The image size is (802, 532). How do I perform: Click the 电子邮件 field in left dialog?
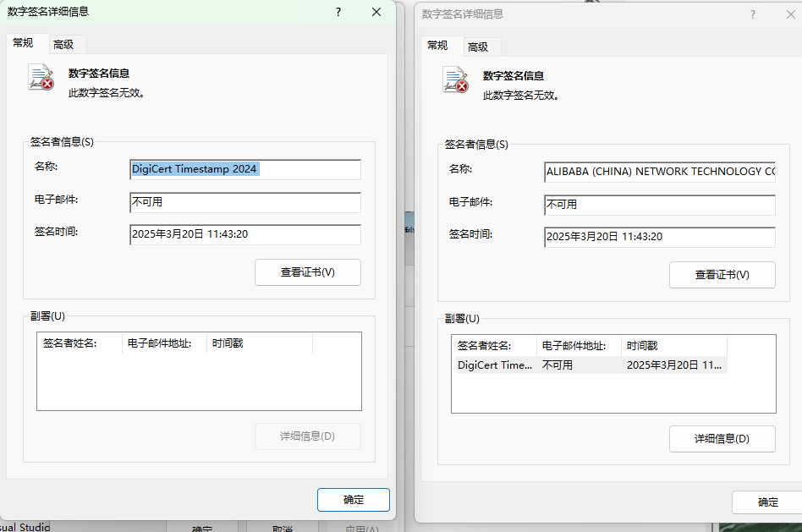245,202
